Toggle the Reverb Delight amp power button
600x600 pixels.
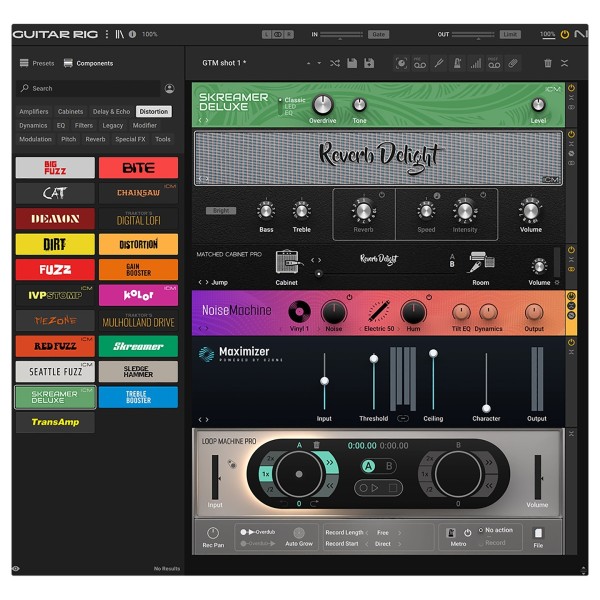[x=571, y=134]
